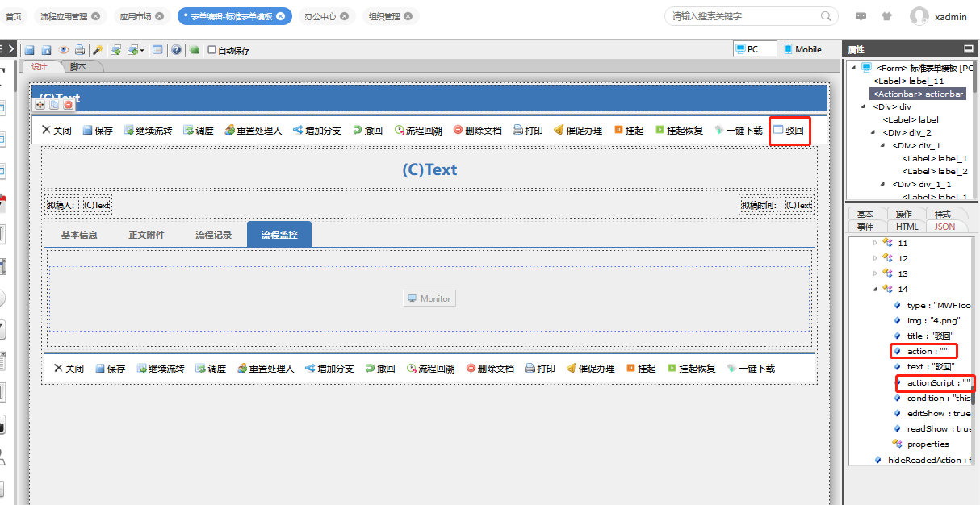Open the 基本信息 form tab
This screenshot has width=980, height=505.
pyautogui.click(x=79, y=235)
